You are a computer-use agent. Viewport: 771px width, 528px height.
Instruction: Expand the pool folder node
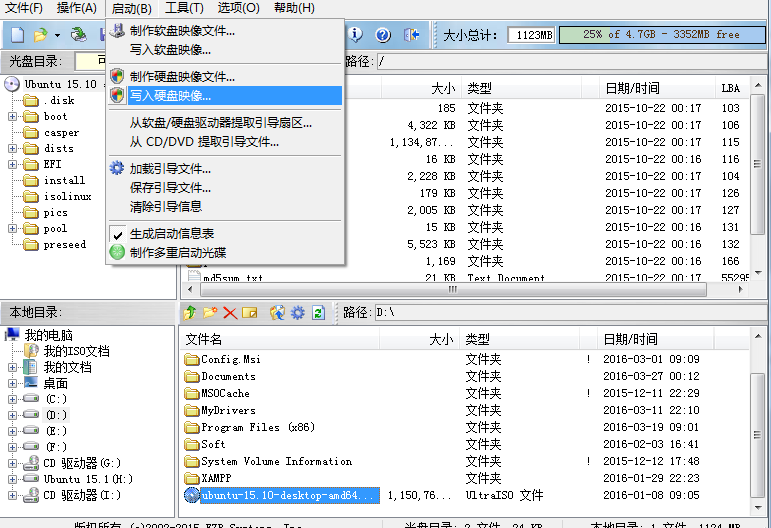click(12, 229)
